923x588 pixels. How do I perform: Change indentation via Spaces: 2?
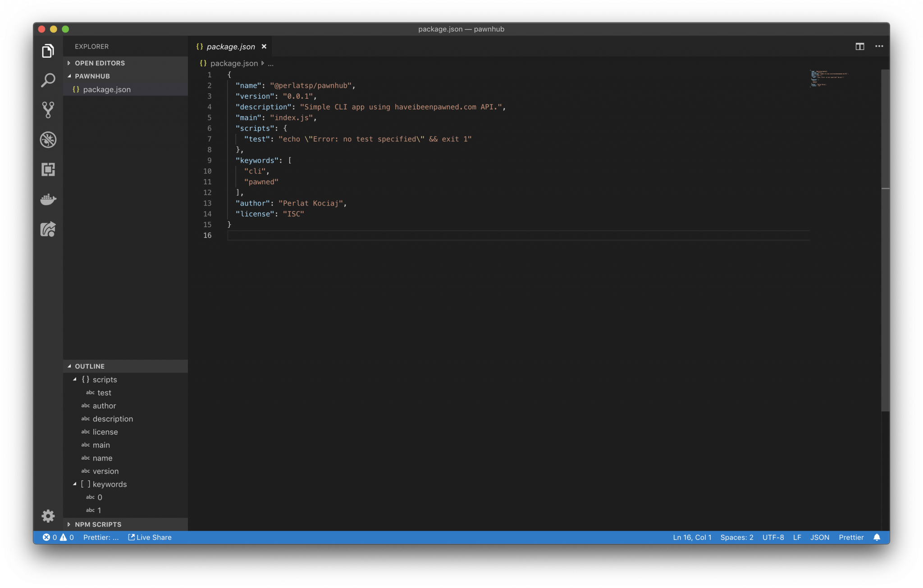[736, 537]
